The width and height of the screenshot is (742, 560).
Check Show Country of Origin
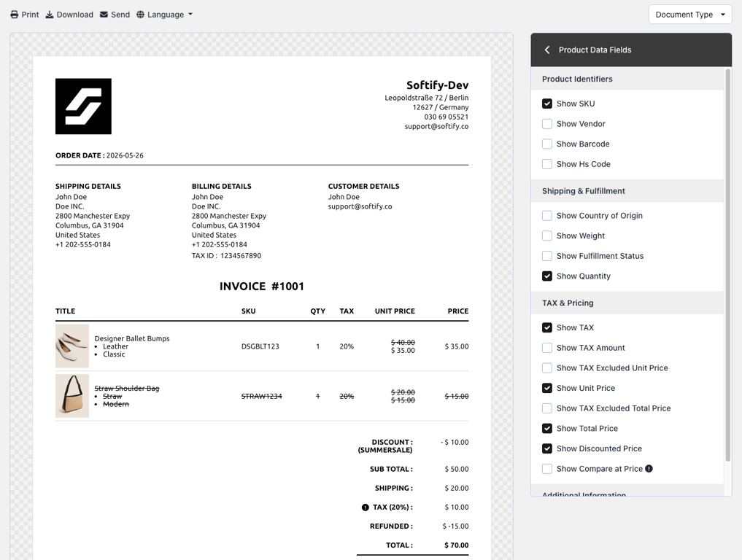click(x=547, y=216)
